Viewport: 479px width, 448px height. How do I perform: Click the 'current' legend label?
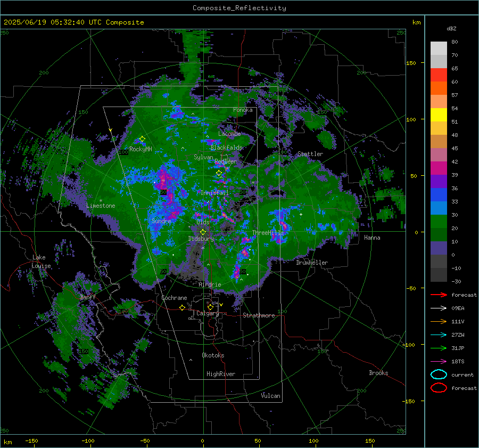click(463, 375)
